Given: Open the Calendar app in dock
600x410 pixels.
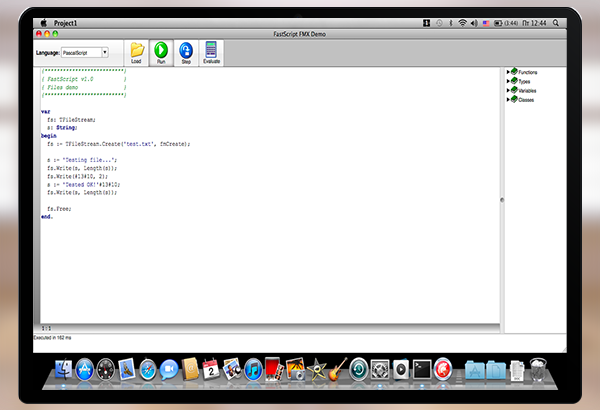Looking at the screenshot, I should 211,371.
